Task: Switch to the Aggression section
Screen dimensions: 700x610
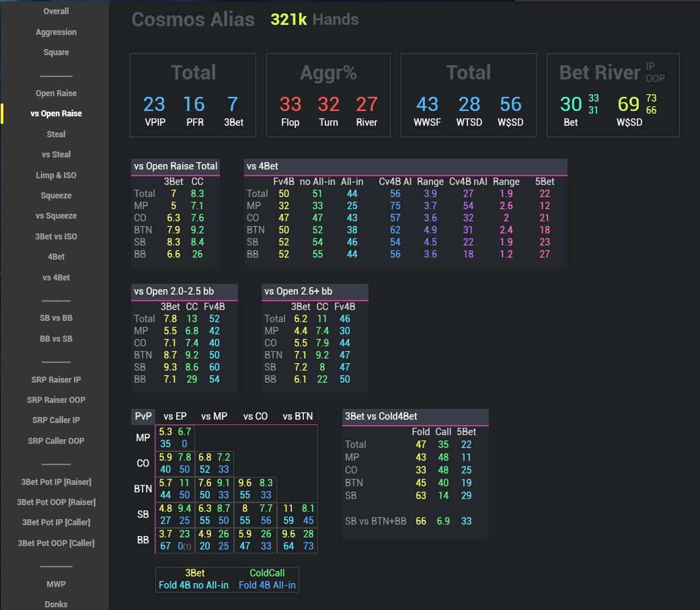Action: click(56, 32)
